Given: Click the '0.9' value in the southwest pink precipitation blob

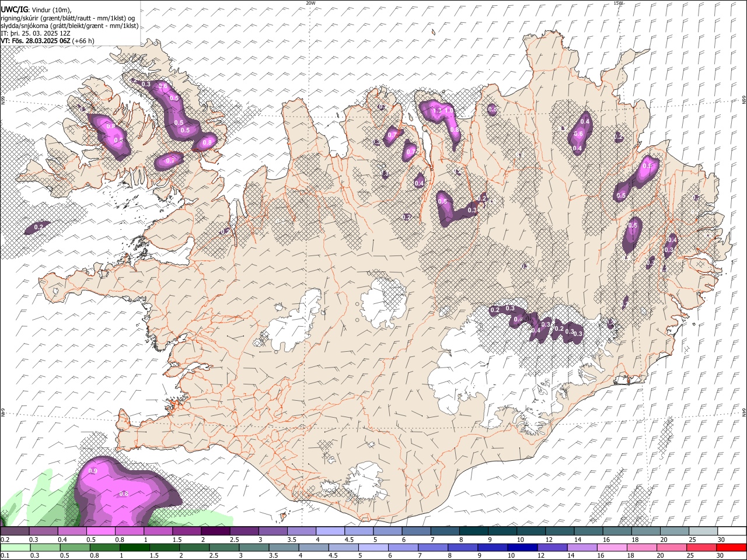Looking at the screenshot, I should point(92,471).
